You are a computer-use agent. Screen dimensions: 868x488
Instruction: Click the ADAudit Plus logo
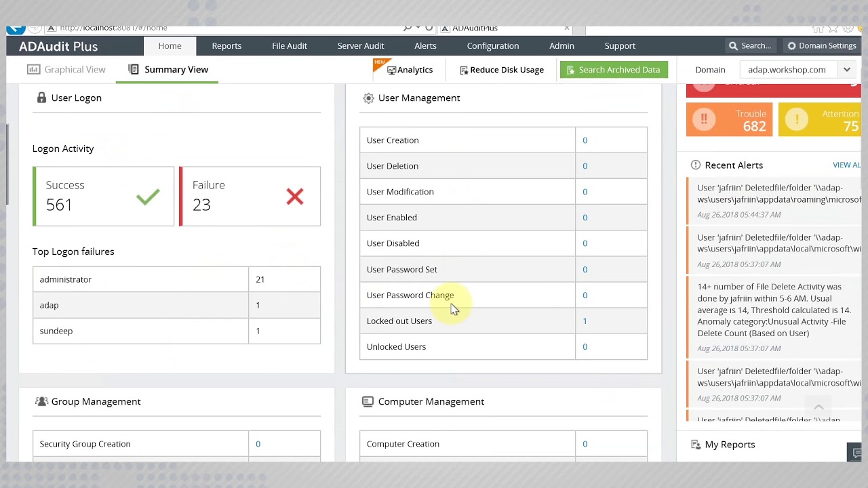(58, 46)
